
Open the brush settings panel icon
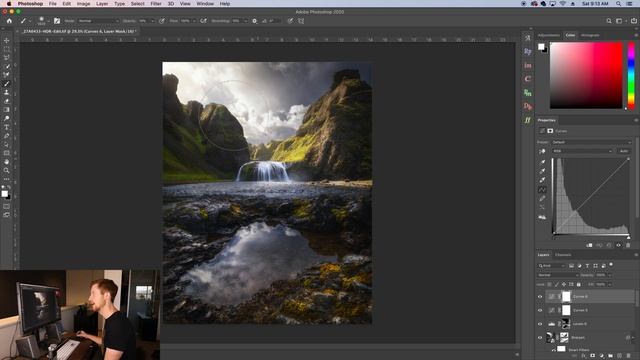pos(57,21)
